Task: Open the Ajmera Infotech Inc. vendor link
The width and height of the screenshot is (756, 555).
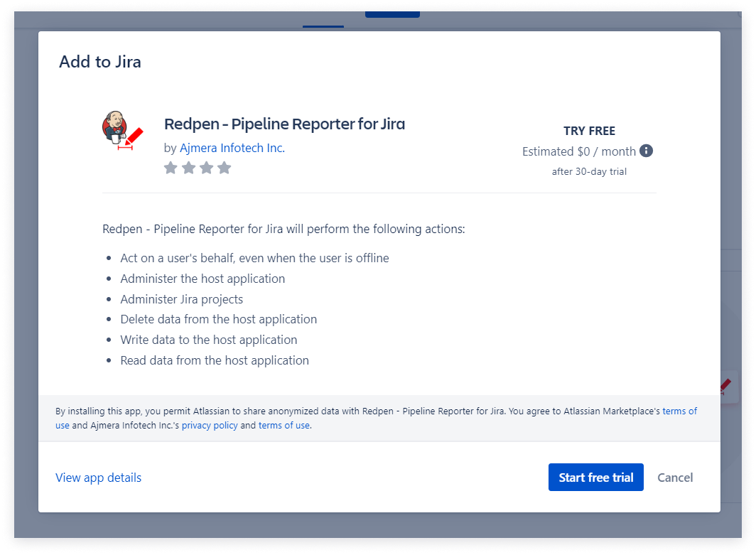Action: pyautogui.click(x=232, y=148)
